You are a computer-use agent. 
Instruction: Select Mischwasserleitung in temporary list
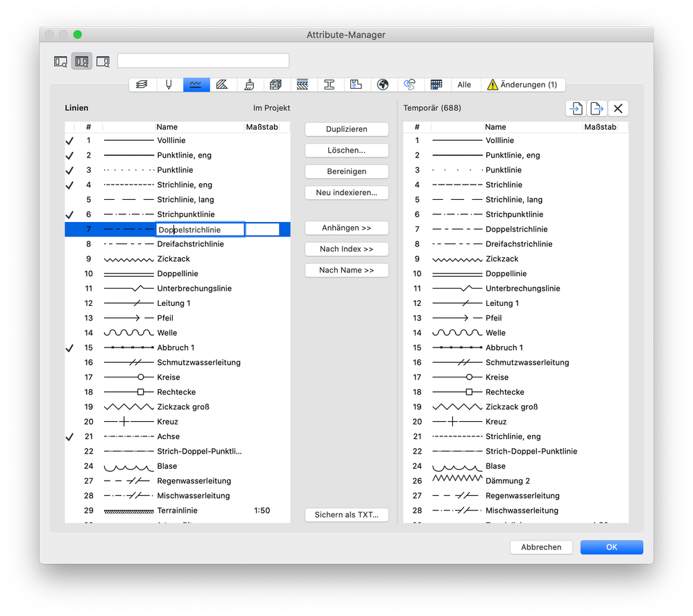pyautogui.click(x=516, y=511)
